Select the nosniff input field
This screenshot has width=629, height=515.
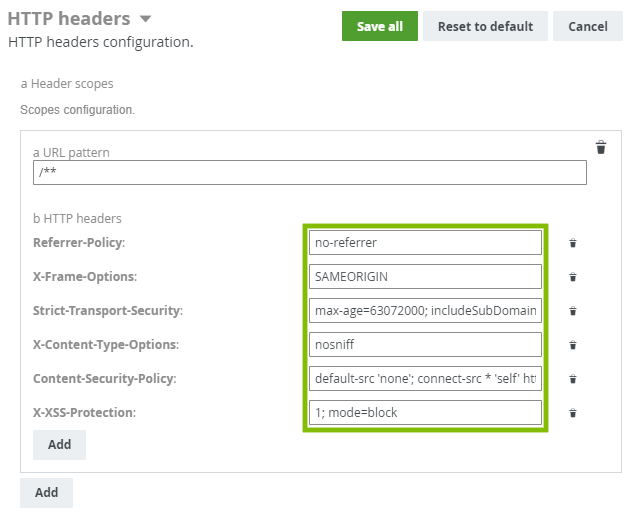coord(425,344)
